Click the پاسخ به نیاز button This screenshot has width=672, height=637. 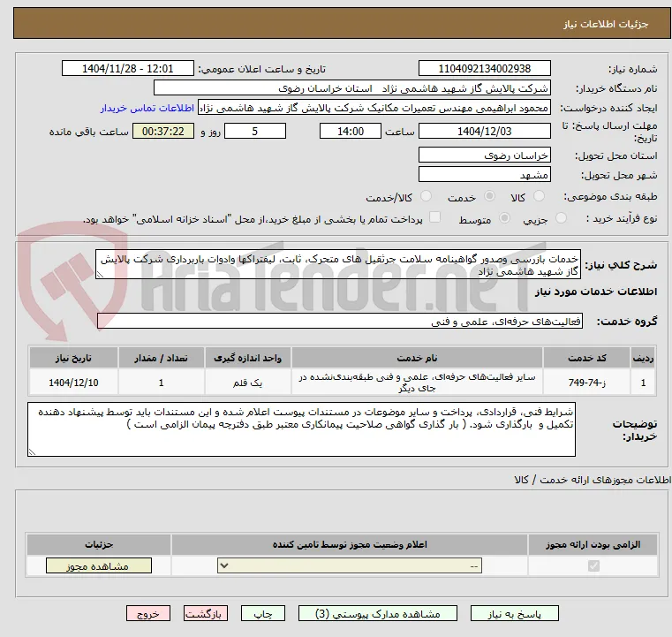pos(514,613)
